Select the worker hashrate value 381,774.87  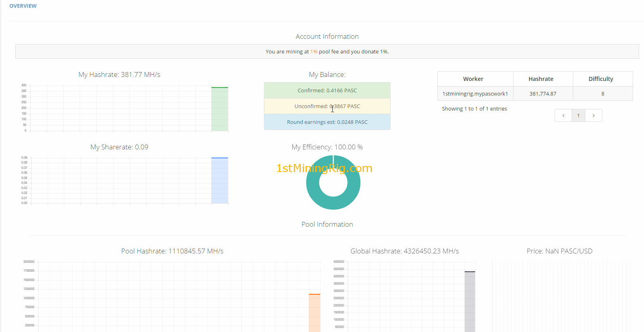tap(543, 94)
